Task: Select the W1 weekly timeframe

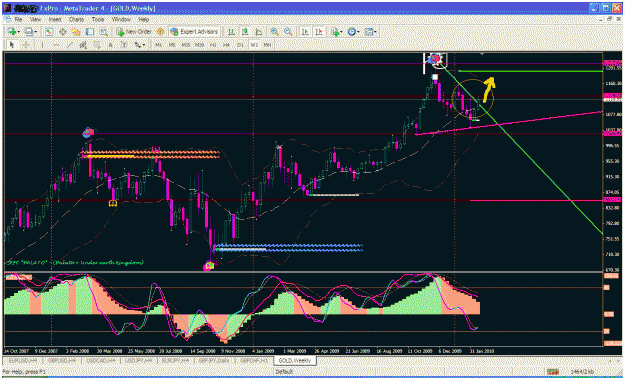Action: coord(254,45)
